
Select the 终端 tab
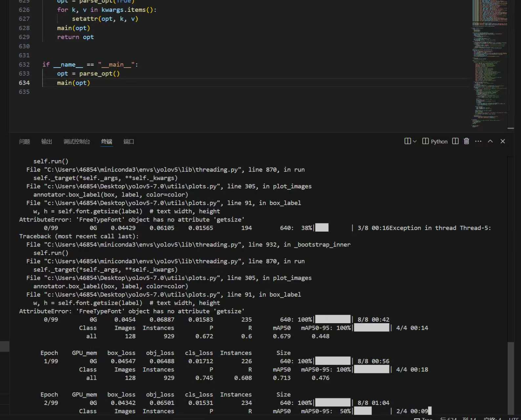point(107,141)
